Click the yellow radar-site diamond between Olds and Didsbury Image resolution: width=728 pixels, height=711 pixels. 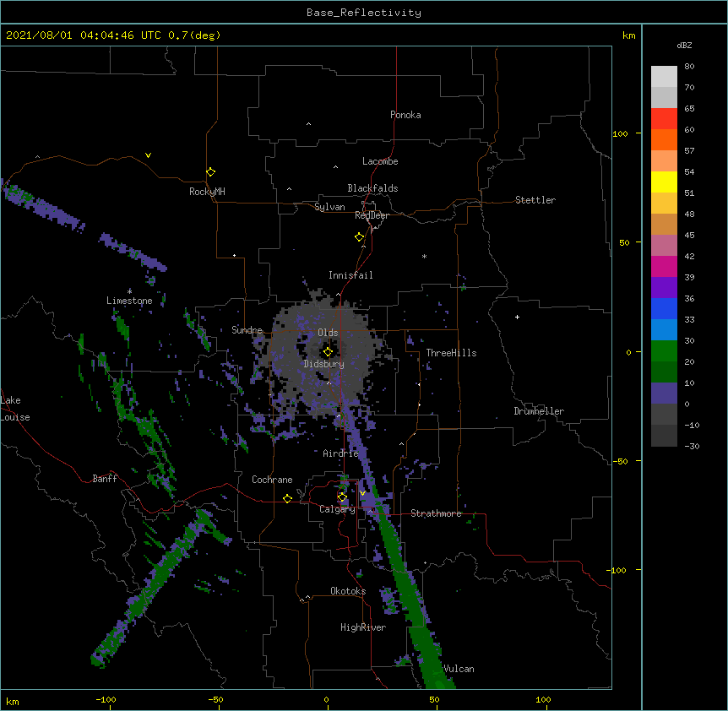328,352
